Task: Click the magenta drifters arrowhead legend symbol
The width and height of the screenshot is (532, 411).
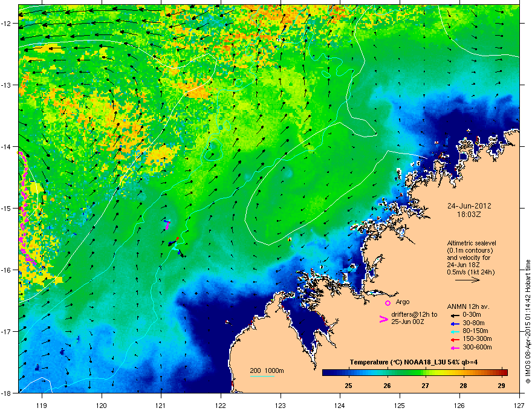Action: 383,319
